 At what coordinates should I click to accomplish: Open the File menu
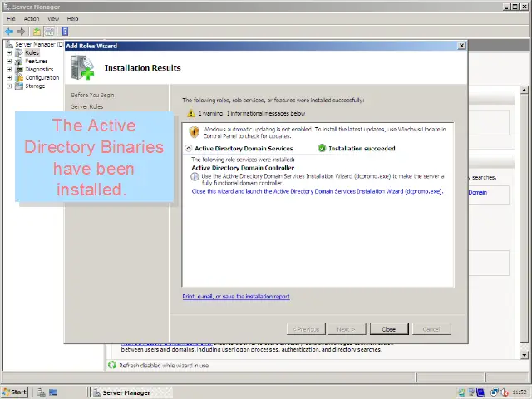pyautogui.click(x=11, y=18)
